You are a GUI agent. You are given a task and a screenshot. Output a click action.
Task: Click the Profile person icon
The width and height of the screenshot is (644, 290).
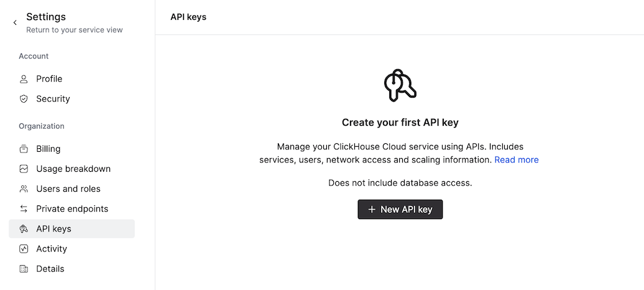[x=24, y=79]
